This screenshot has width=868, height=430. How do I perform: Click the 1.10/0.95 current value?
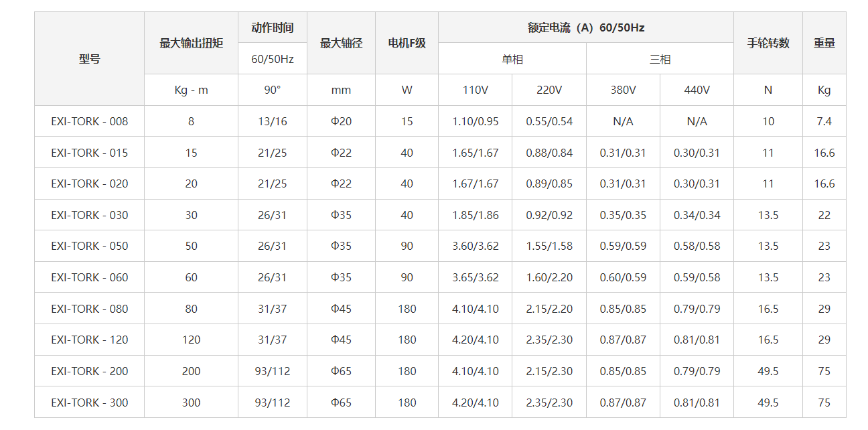[476, 121]
